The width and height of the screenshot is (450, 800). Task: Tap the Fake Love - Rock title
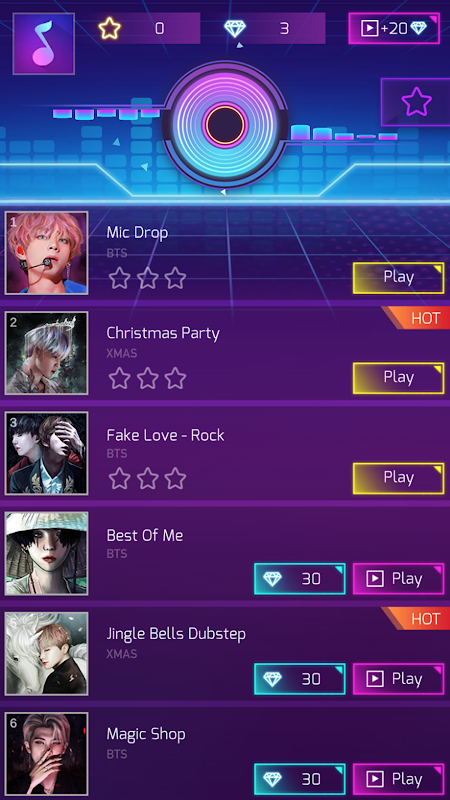point(165,435)
